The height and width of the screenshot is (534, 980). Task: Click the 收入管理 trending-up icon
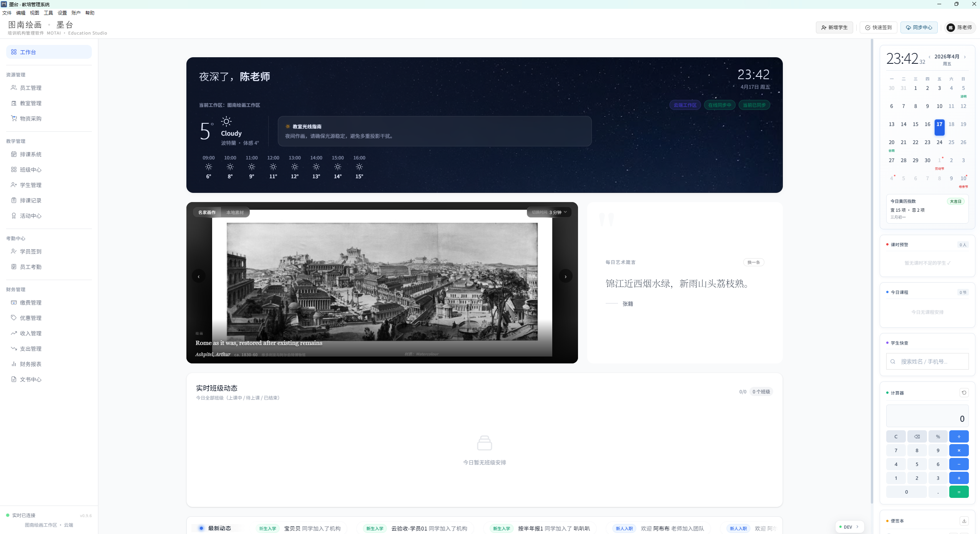tap(14, 333)
